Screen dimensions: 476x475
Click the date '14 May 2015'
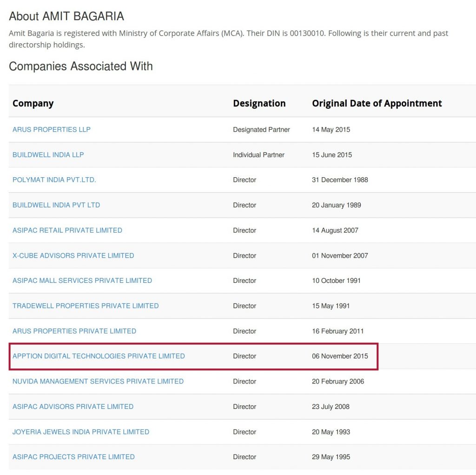coord(331,129)
